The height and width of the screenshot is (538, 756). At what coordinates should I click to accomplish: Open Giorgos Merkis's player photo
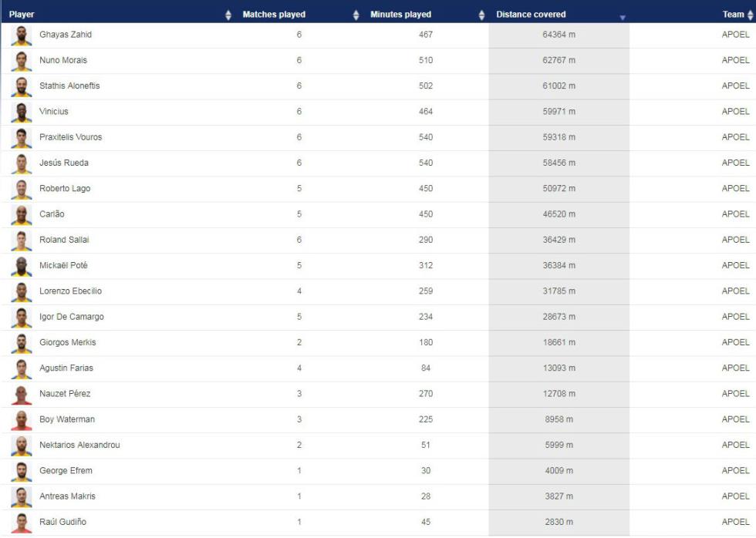tap(22, 344)
